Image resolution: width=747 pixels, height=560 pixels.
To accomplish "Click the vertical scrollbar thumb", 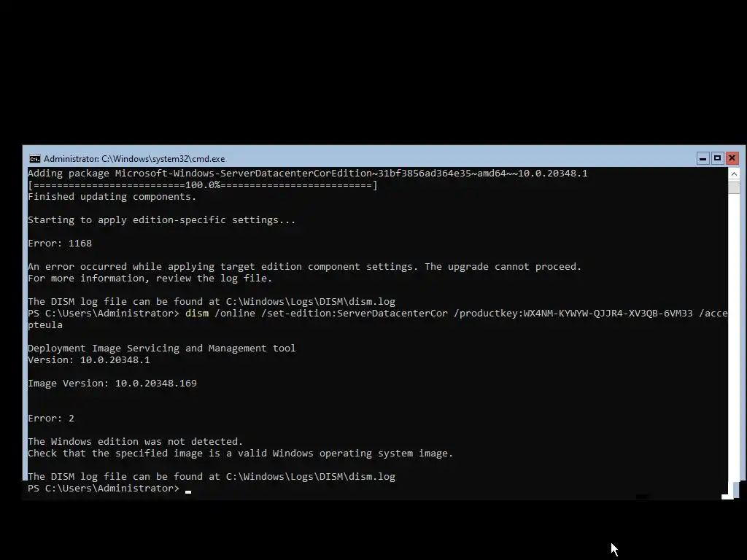I will tap(734, 187).
